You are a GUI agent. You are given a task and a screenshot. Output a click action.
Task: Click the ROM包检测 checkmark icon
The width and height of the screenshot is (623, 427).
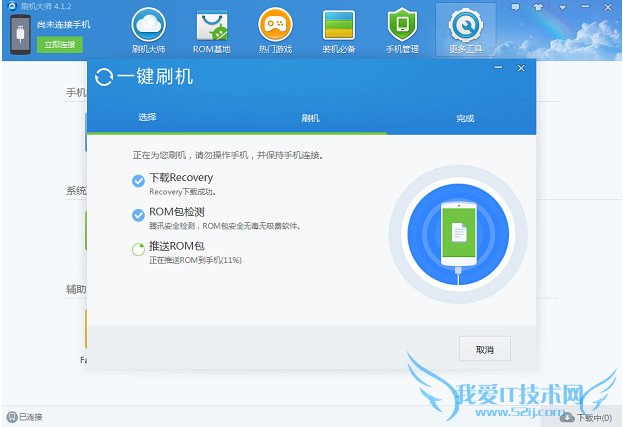[138, 215]
